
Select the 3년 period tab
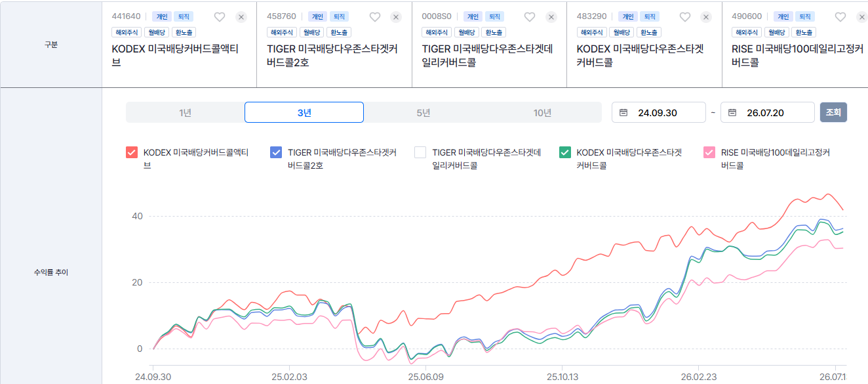pos(304,112)
